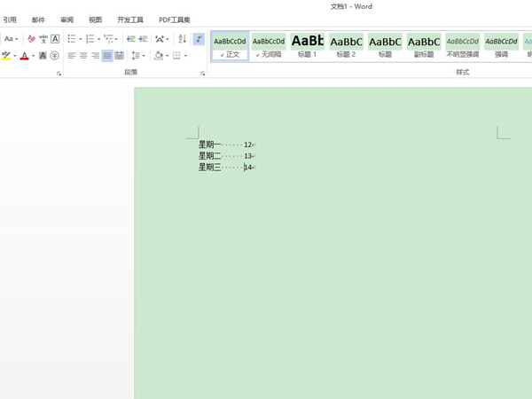Expand the paragraph settings dialog launcher
Viewport: 532px width, 399px height.
(203, 74)
